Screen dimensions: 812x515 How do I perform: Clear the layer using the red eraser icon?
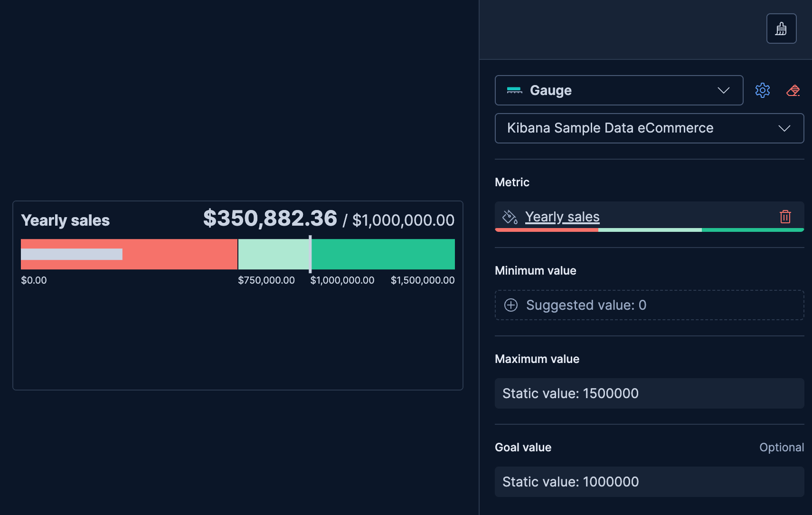[793, 90]
